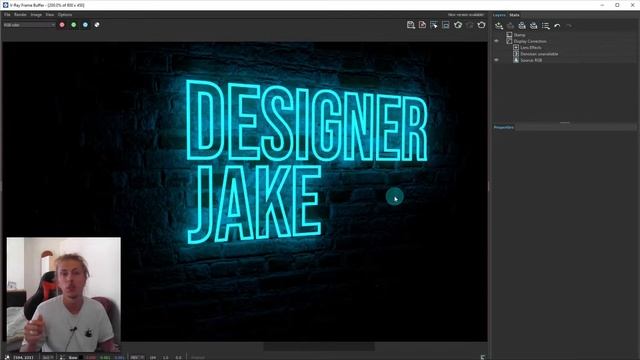640x360 pixels.
Task: Click the Display Correction layer icon
Action: [x=509, y=41]
